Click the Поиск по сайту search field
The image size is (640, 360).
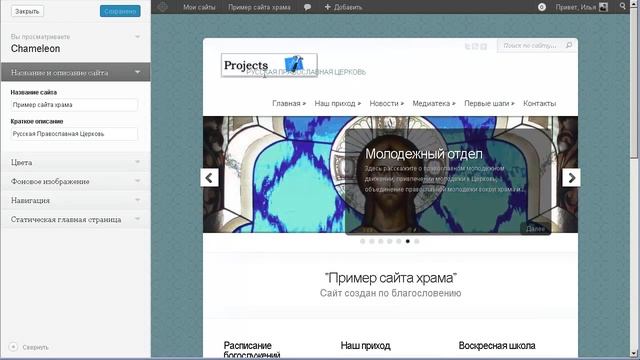coord(530,45)
